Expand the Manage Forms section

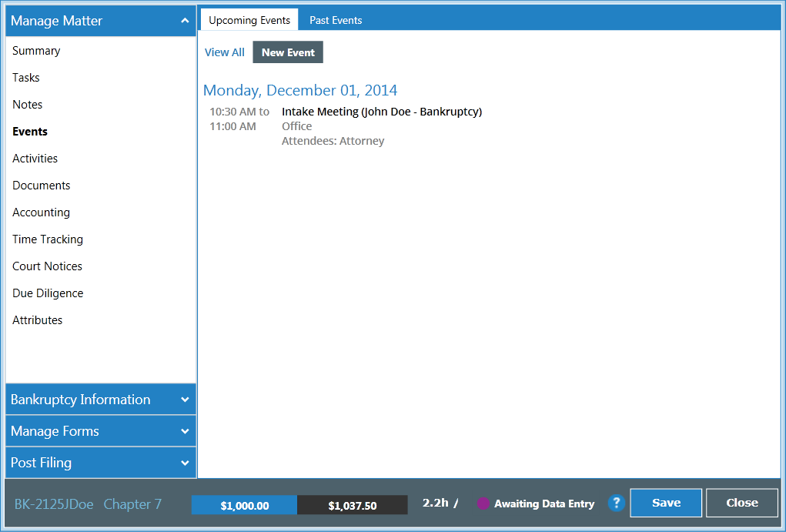coord(100,431)
